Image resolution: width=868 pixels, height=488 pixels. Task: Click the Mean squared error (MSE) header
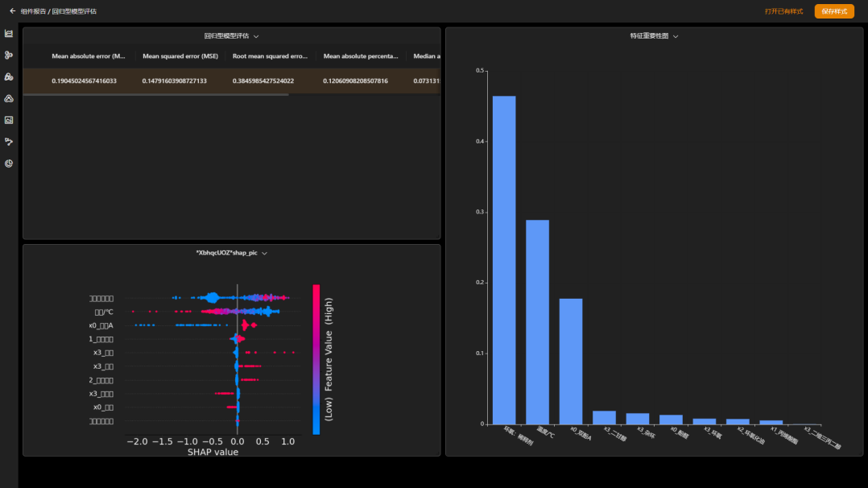coord(180,56)
